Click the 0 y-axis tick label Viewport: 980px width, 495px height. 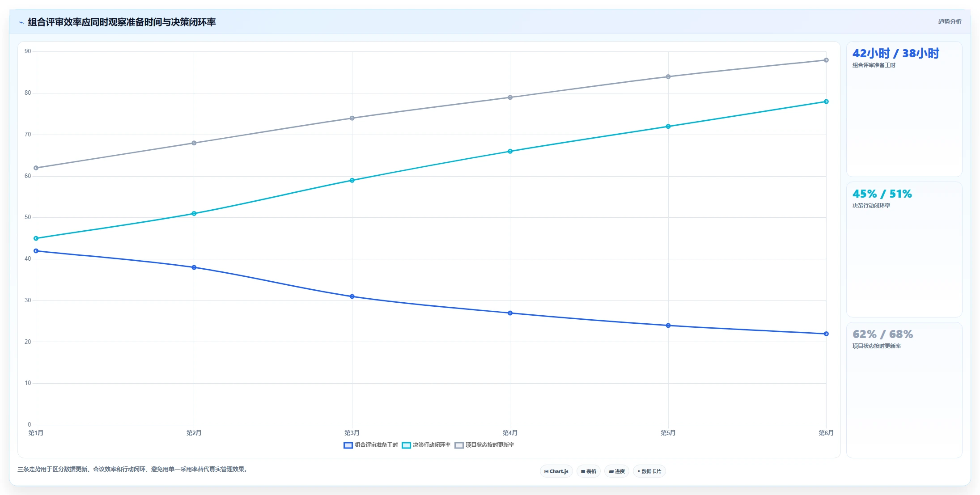[x=30, y=425]
